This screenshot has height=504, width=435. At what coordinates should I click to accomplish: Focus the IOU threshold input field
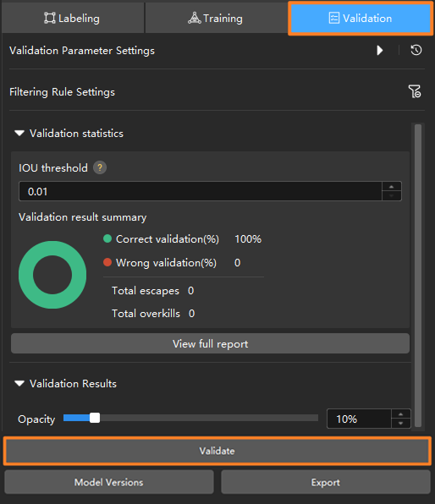tap(200, 191)
